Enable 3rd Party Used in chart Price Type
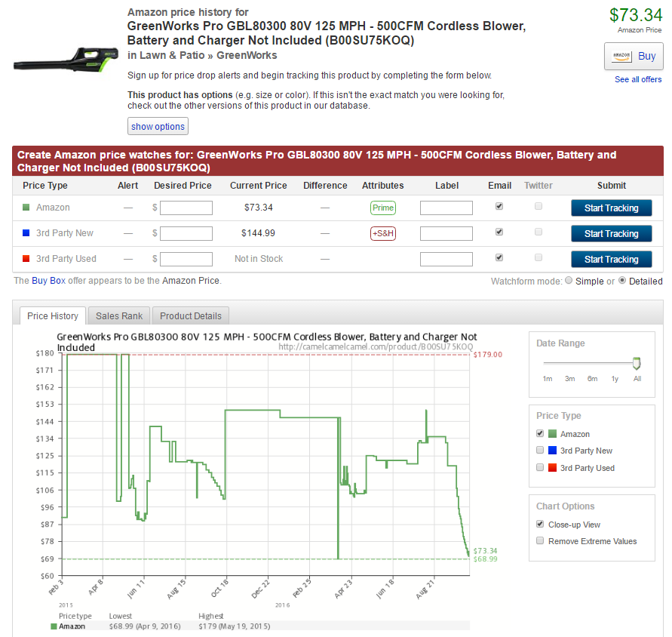The width and height of the screenshot is (672, 637). (540, 467)
